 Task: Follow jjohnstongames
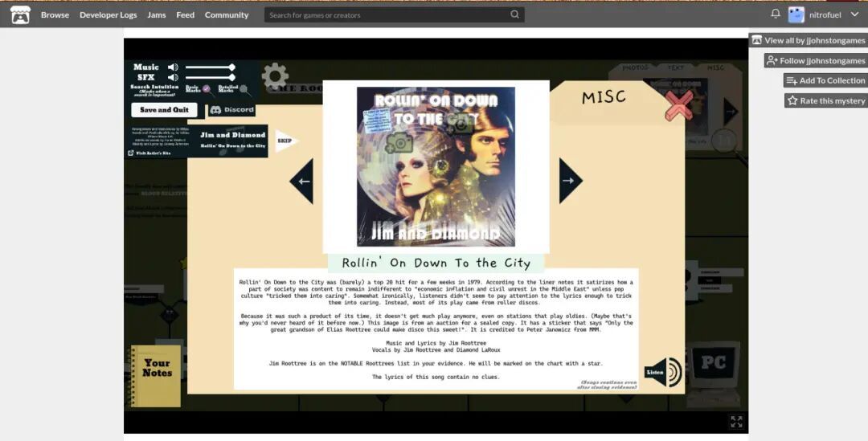click(x=816, y=60)
